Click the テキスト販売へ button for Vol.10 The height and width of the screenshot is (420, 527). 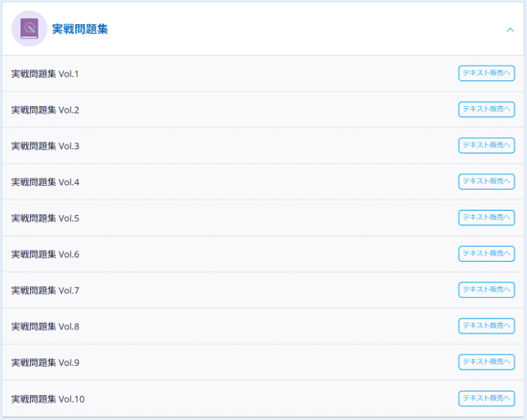(486, 398)
